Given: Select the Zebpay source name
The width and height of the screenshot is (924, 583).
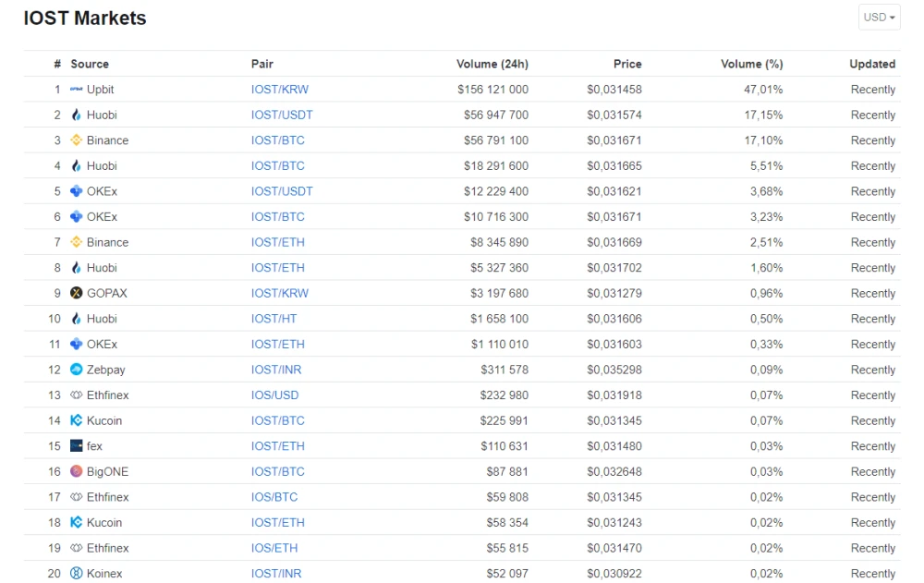Looking at the screenshot, I should coord(106,370).
